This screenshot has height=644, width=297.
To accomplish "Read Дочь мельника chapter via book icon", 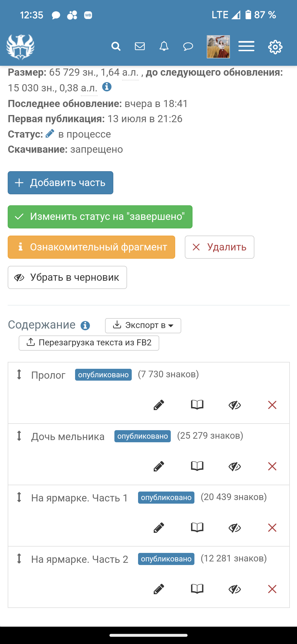I will coord(197,466).
